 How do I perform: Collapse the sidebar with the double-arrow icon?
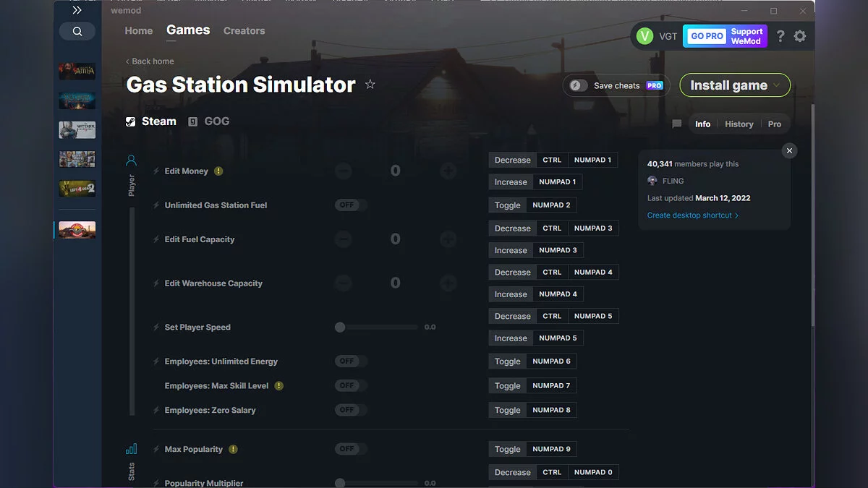point(77,10)
